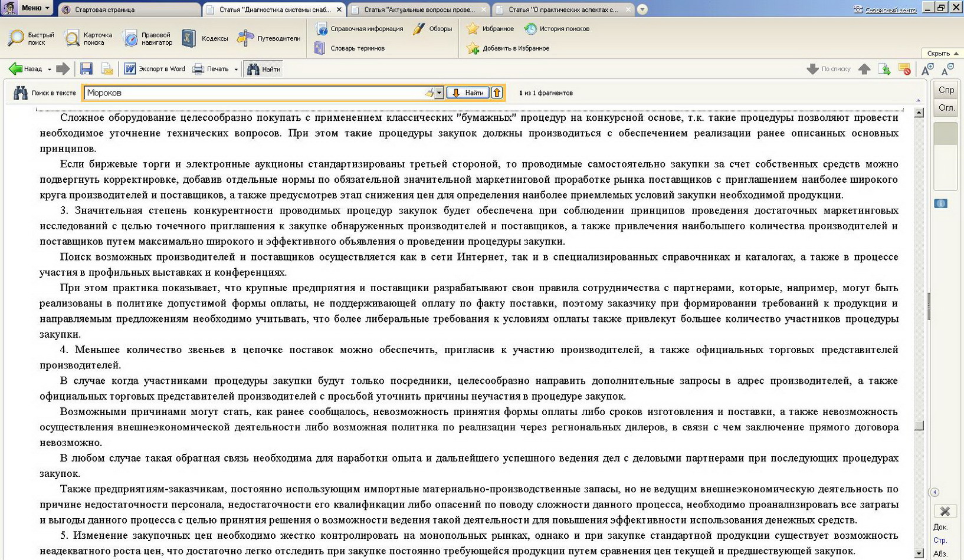
Task: Decrease font size with A- icon
Action: (x=947, y=69)
